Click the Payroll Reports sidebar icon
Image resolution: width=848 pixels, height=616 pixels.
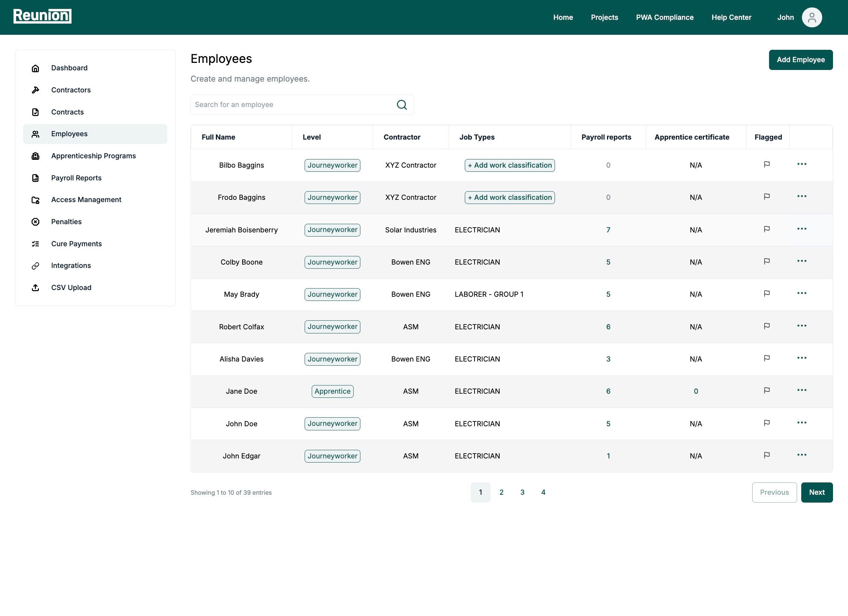tap(36, 178)
